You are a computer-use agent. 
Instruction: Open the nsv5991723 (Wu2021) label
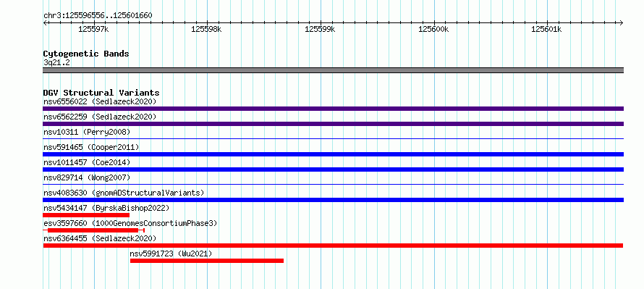coord(171,254)
